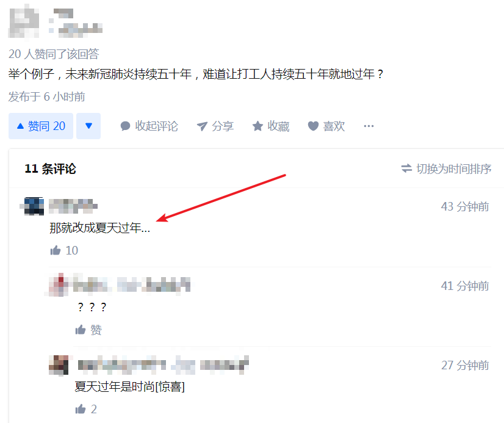Switch comments to time sorting 切换为时间排序
This screenshot has width=504, height=423.
(447, 168)
